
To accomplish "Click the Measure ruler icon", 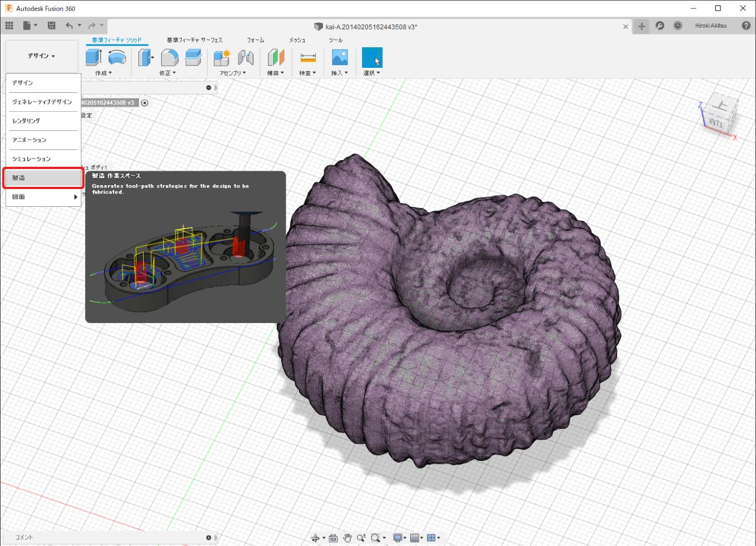I will (x=308, y=57).
